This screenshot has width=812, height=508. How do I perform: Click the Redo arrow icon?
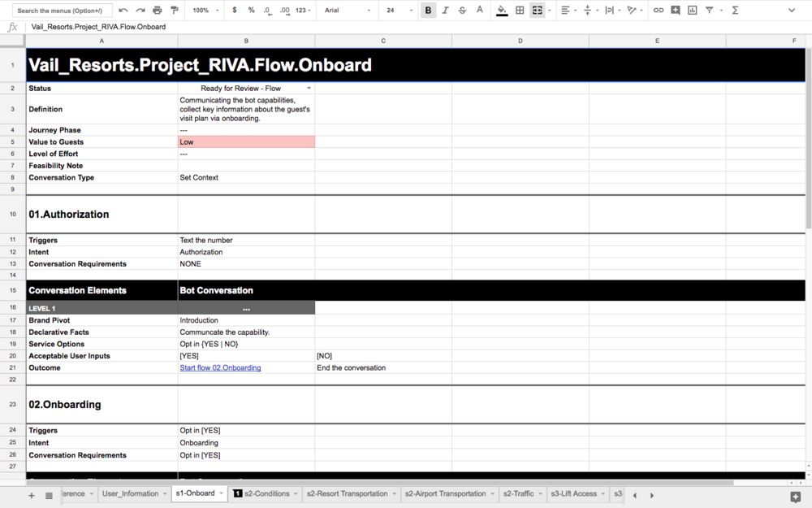pos(140,11)
